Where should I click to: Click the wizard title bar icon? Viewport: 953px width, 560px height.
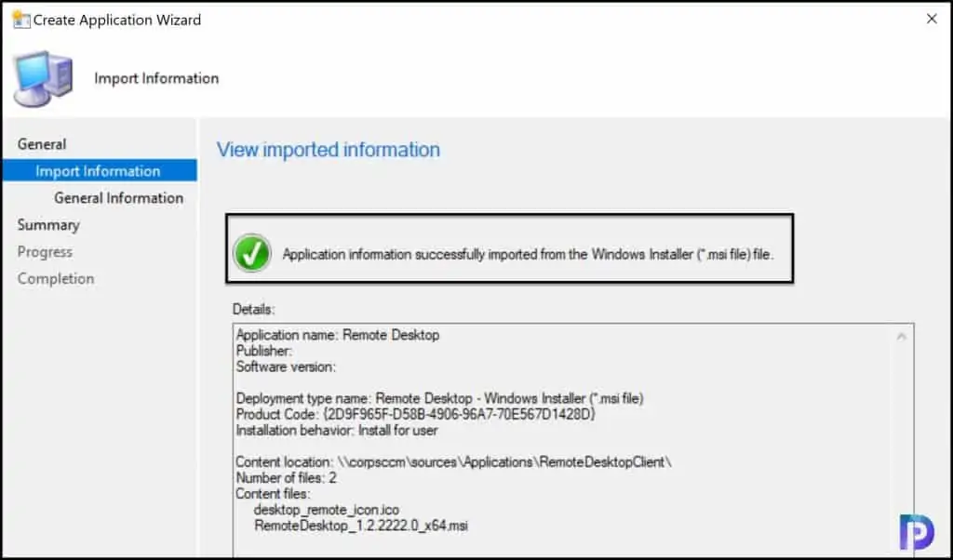20,20
